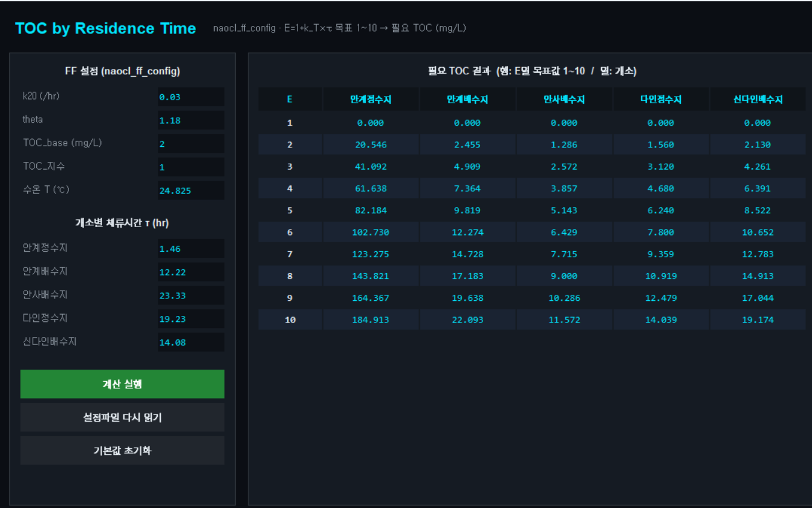Select the 7.715 value cell

point(564,254)
